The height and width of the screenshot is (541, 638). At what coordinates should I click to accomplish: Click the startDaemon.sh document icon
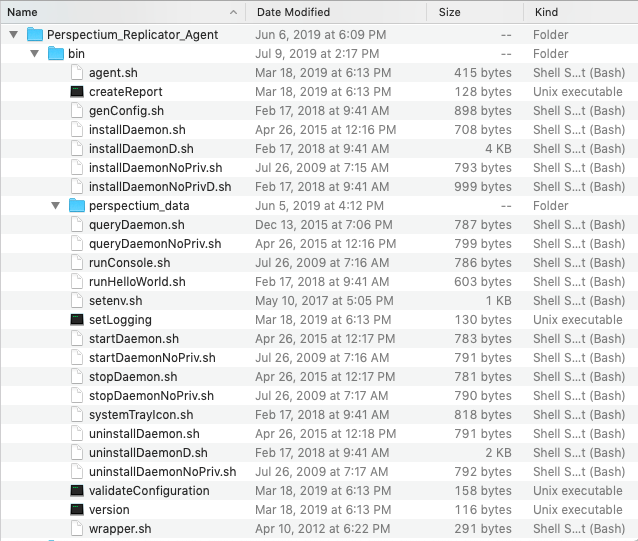77,339
